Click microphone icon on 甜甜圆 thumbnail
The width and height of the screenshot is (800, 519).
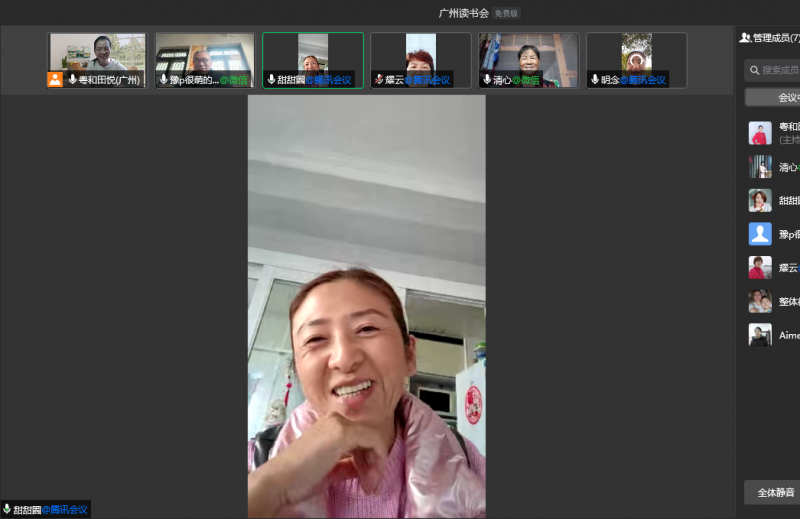click(x=271, y=80)
